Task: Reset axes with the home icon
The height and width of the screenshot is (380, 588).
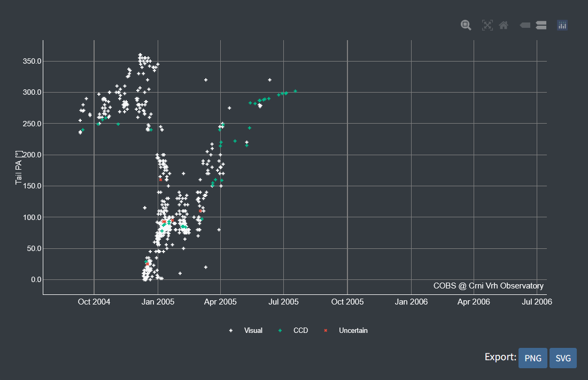Action: coord(504,25)
